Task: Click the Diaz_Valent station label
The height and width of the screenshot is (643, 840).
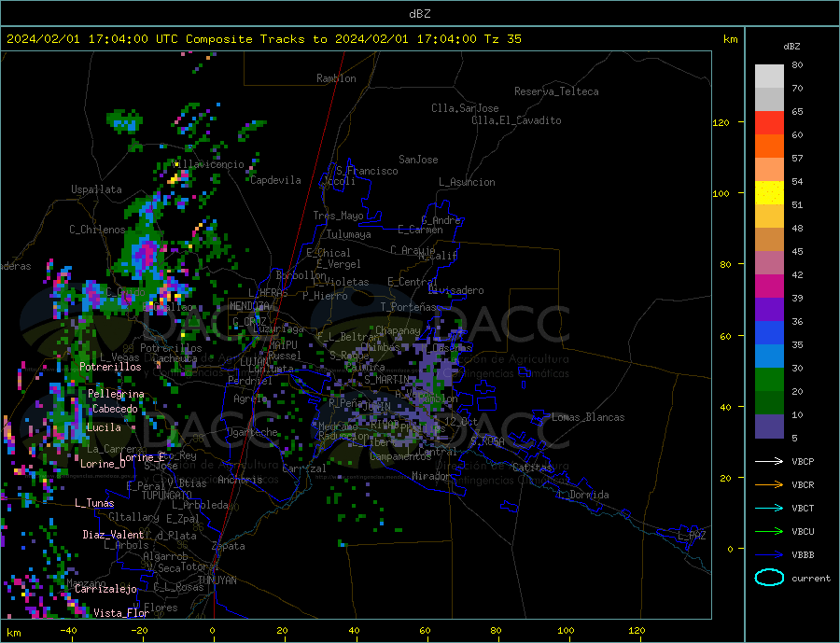Action: (113, 535)
